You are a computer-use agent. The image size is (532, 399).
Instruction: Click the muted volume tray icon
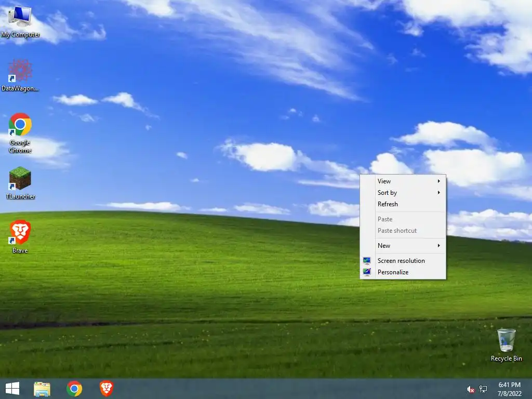[470, 389]
